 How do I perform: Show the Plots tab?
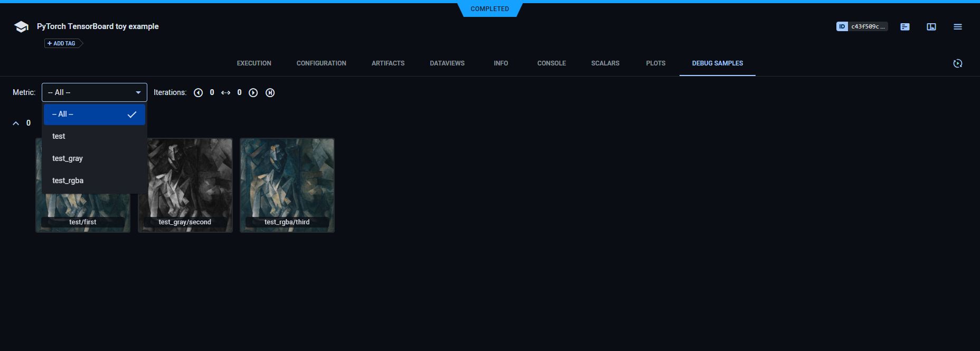(656, 63)
